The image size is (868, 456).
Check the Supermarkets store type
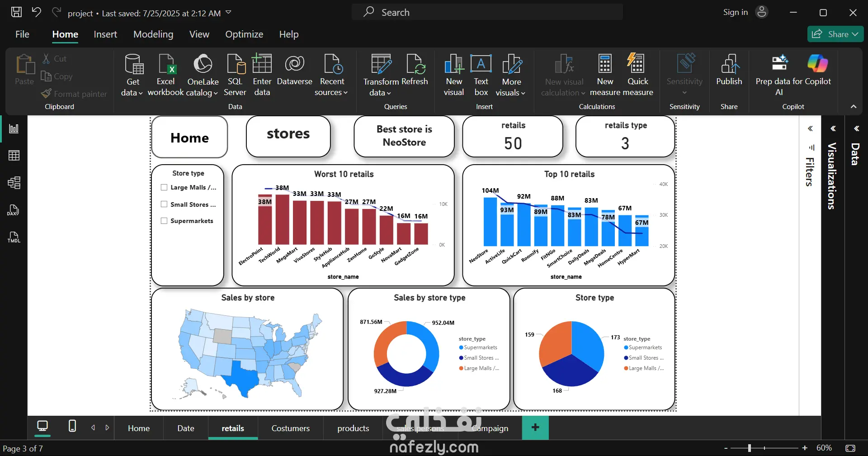[164, 221]
